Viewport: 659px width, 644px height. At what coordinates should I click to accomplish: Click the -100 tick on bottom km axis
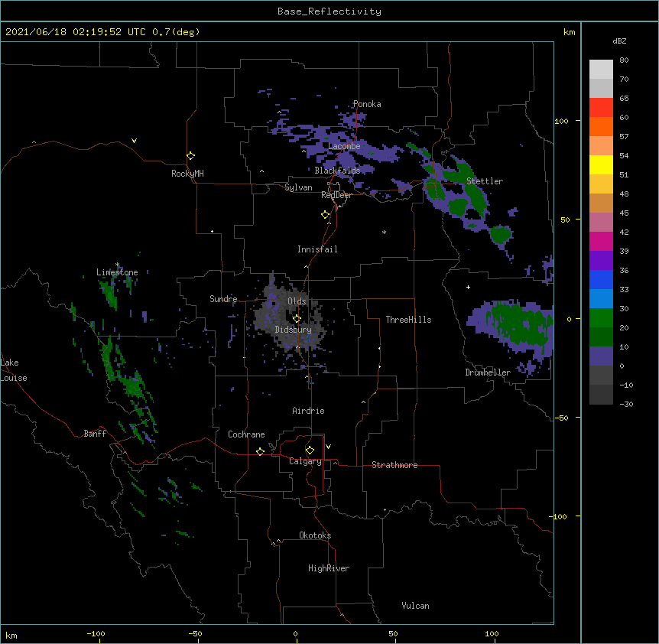pos(96,633)
